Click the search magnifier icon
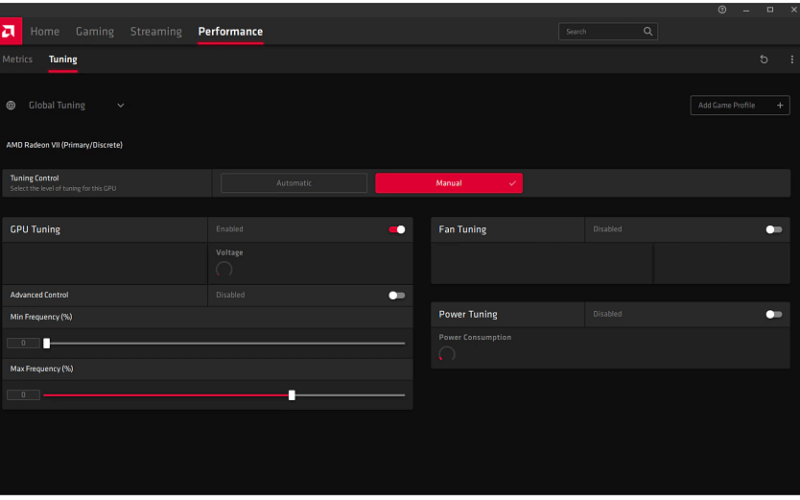Image resolution: width=800 pixels, height=500 pixels. tap(647, 32)
